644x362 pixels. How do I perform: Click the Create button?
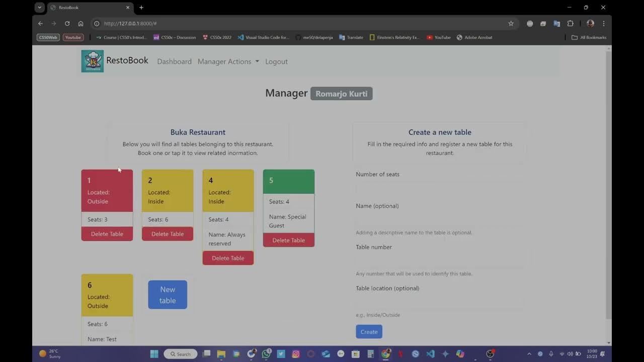369,332
